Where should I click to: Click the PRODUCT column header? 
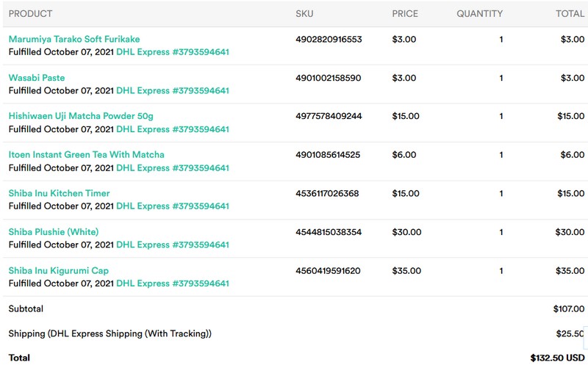pos(30,14)
